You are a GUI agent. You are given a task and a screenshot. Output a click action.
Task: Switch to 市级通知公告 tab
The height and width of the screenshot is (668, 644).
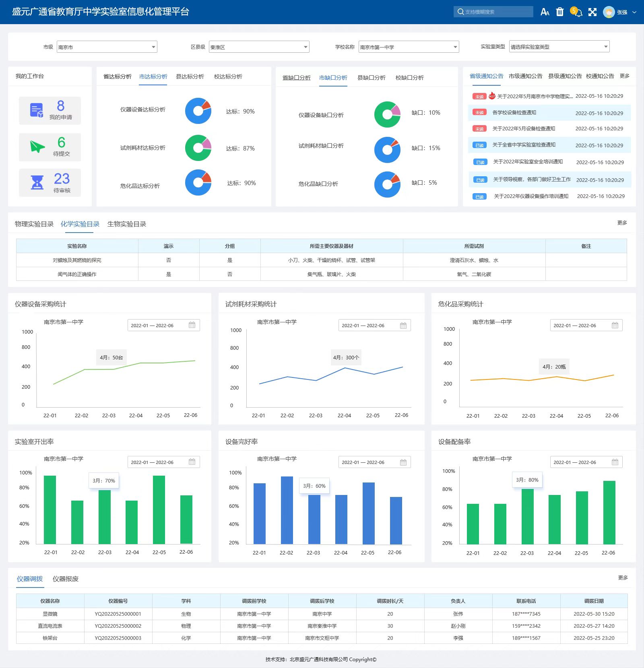525,76
